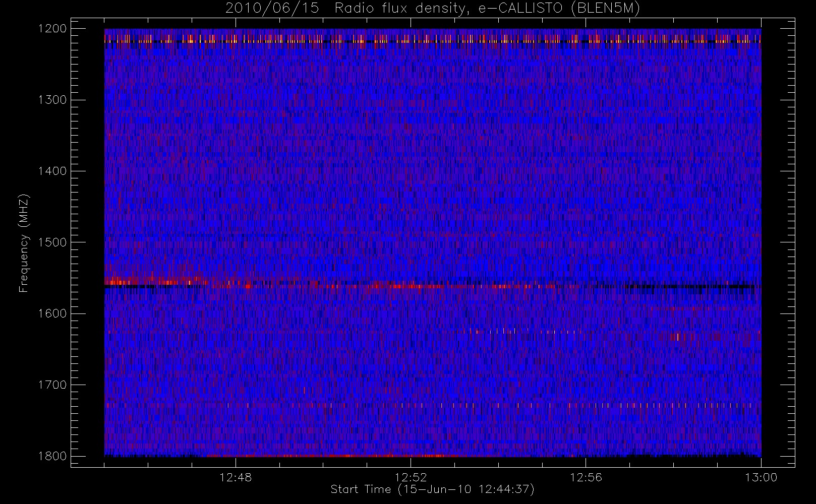816x504 pixels.
Task: Click the 1500 frequency tick label
Action: (52, 242)
